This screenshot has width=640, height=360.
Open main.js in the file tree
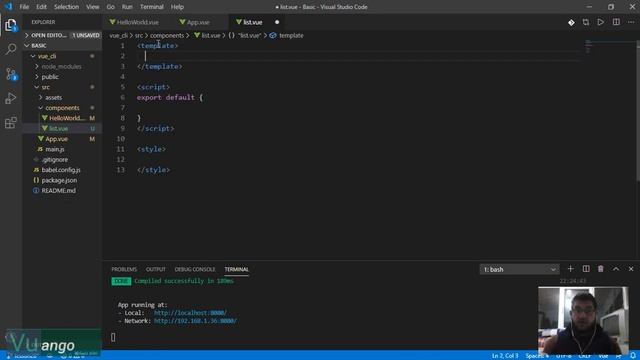62,149
